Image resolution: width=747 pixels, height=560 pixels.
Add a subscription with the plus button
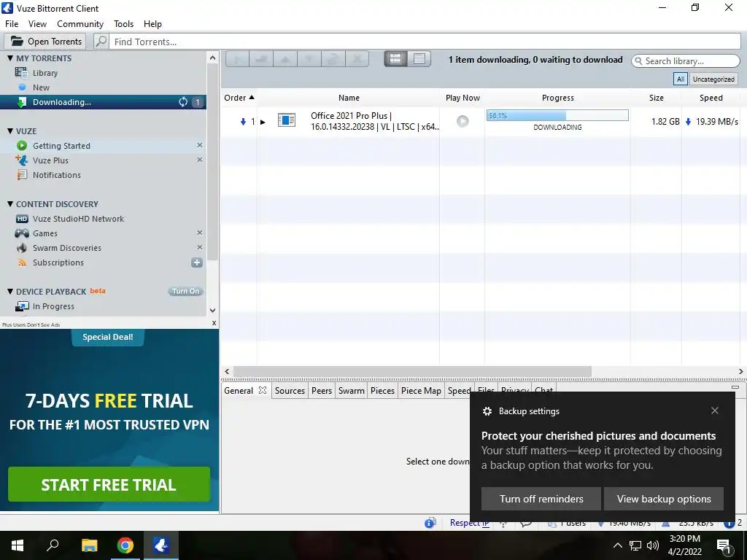[x=197, y=262]
